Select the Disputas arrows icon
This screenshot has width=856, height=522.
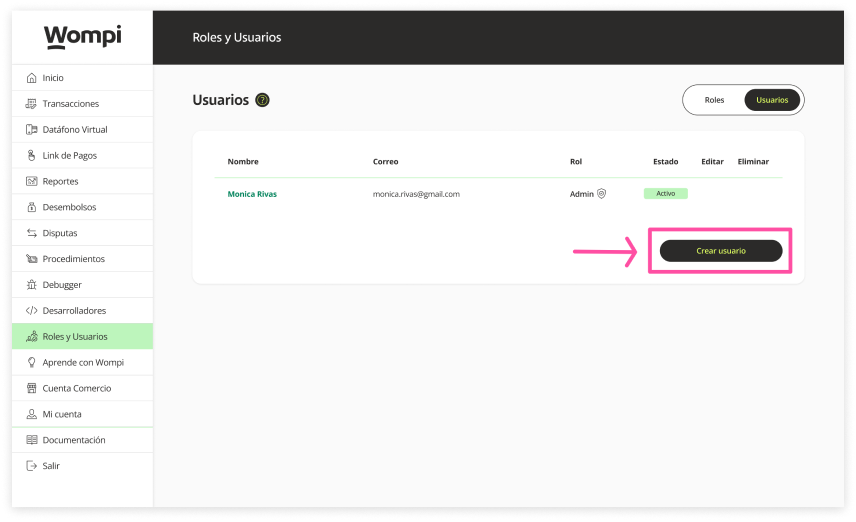[x=32, y=233]
